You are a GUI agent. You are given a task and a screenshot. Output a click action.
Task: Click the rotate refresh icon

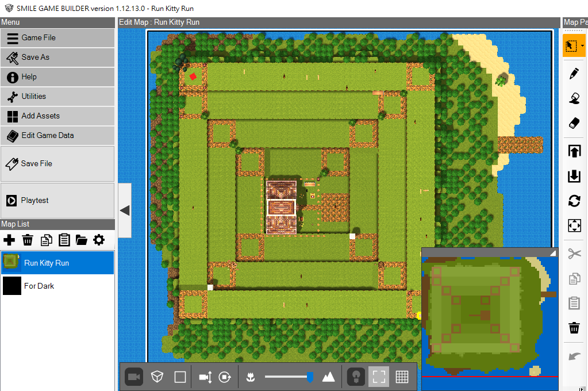click(x=574, y=201)
